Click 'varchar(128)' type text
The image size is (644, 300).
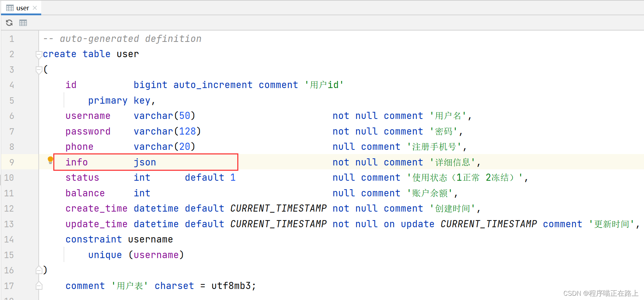[168, 131]
